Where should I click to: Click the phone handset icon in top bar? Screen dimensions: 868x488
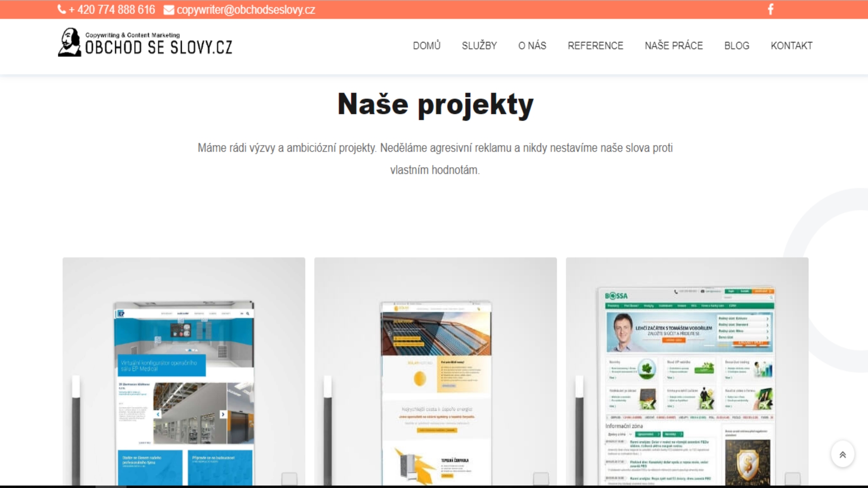pyautogui.click(x=62, y=9)
